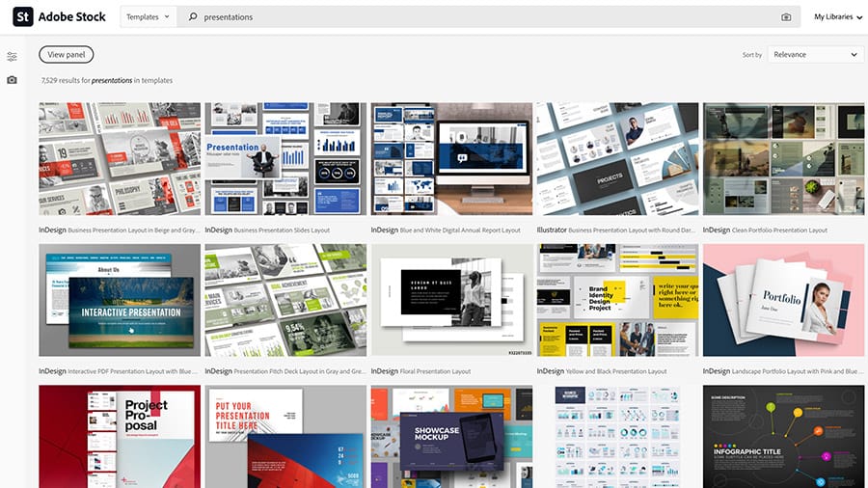The width and height of the screenshot is (868, 488).
Task: Open Interactive Presentation thumbnail
Action: pyautogui.click(x=120, y=300)
